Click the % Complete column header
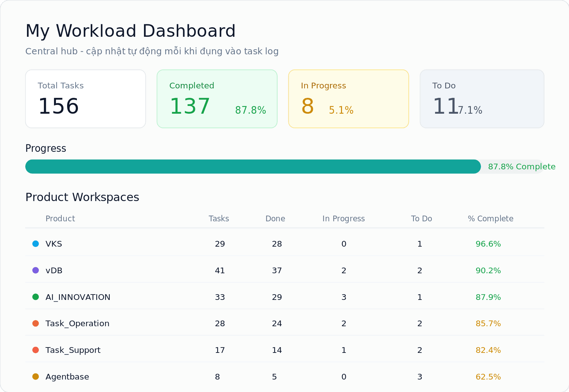 click(x=491, y=219)
